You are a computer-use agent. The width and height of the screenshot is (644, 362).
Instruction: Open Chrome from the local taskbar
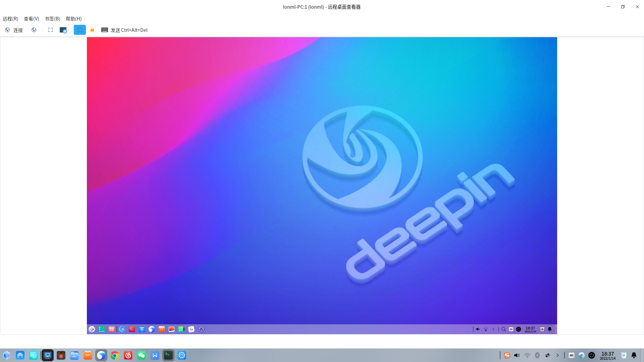115,355
